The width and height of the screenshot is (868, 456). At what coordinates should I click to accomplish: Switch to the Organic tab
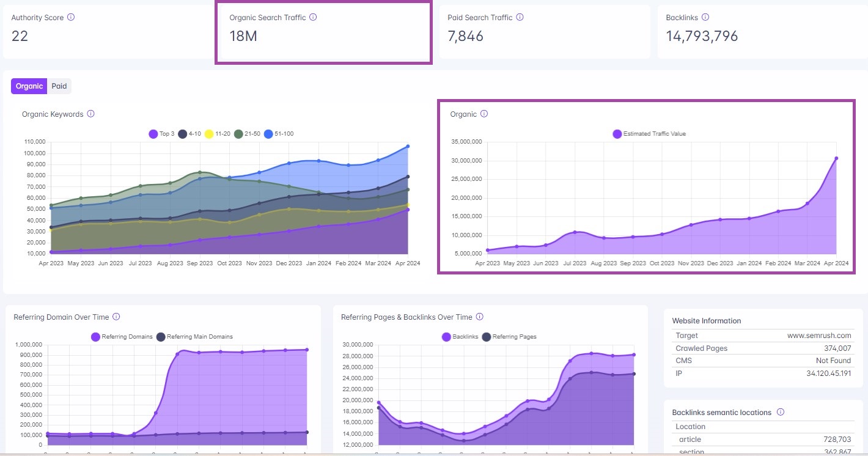click(x=29, y=86)
